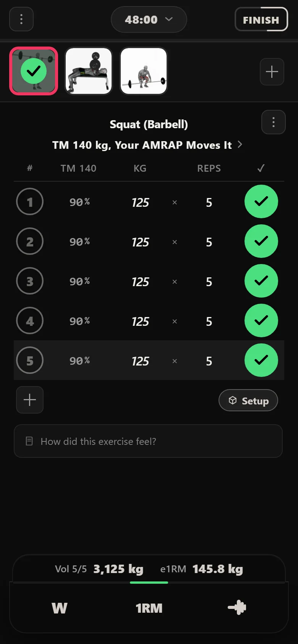Viewport: 298px width, 644px height.
Task: Add a new exercise with plus icon
Action: pyautogui.click(x=272, y=72)
